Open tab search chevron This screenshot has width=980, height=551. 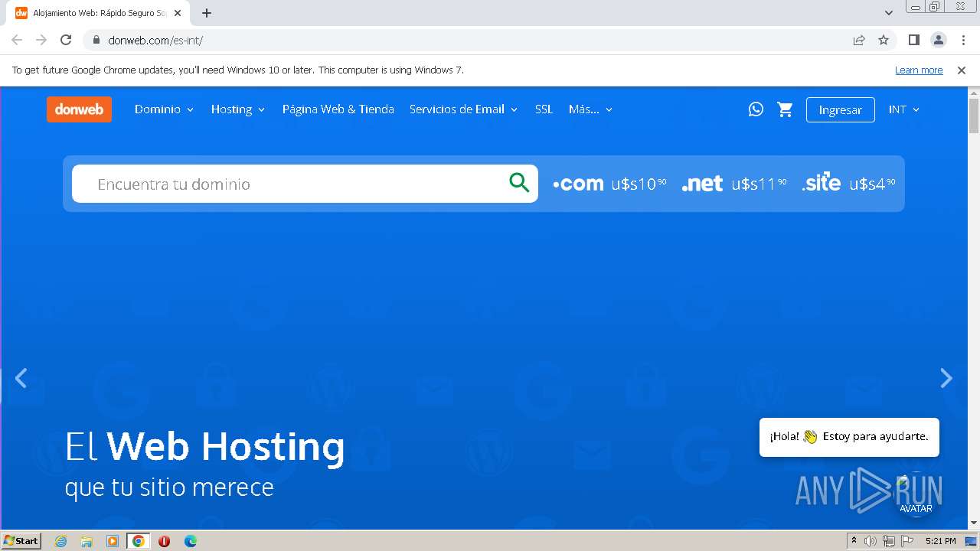coord(889,13)
